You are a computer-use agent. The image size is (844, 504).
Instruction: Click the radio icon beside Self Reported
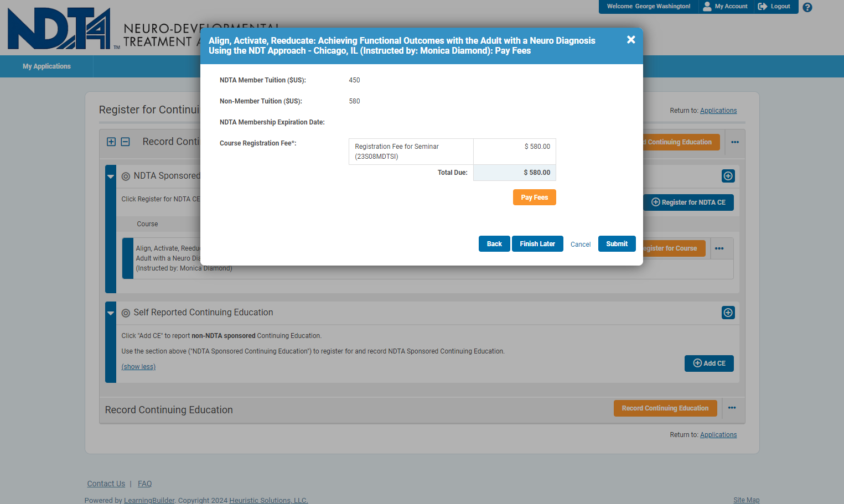coord(126,313)
